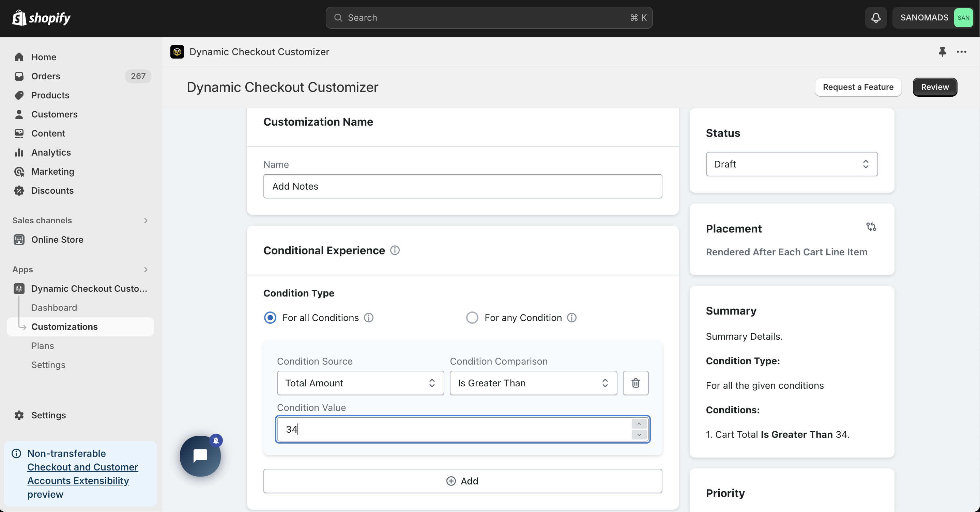
Task: Click the Marketing sidebar item label
Action: coord(53,172)
